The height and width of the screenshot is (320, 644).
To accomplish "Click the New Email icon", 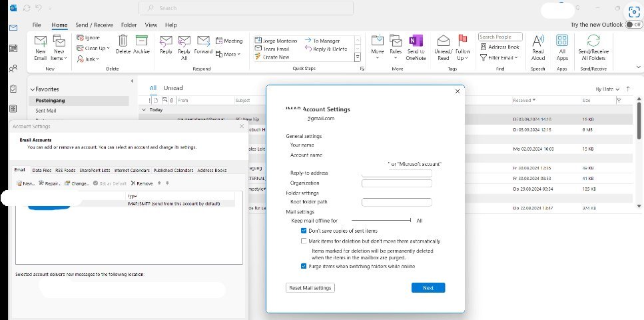I will pyautogui.click(x=40, y=41).
